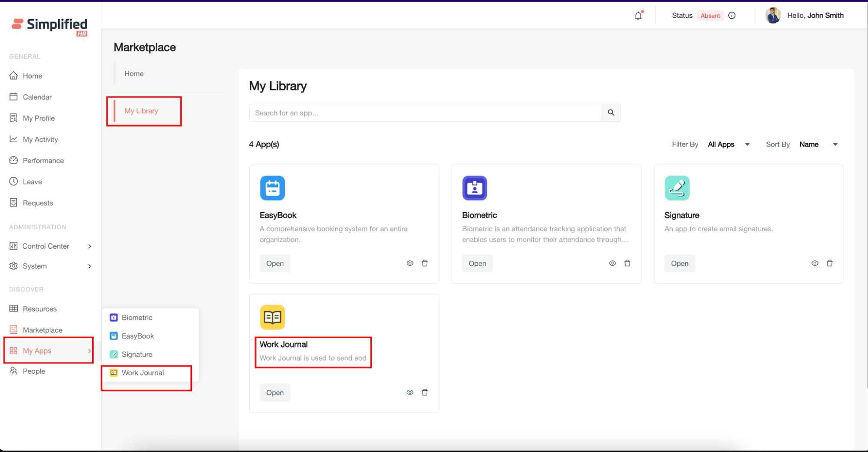The image size is (868, 452).
Task: Click the status info icon
Action: 732,16
